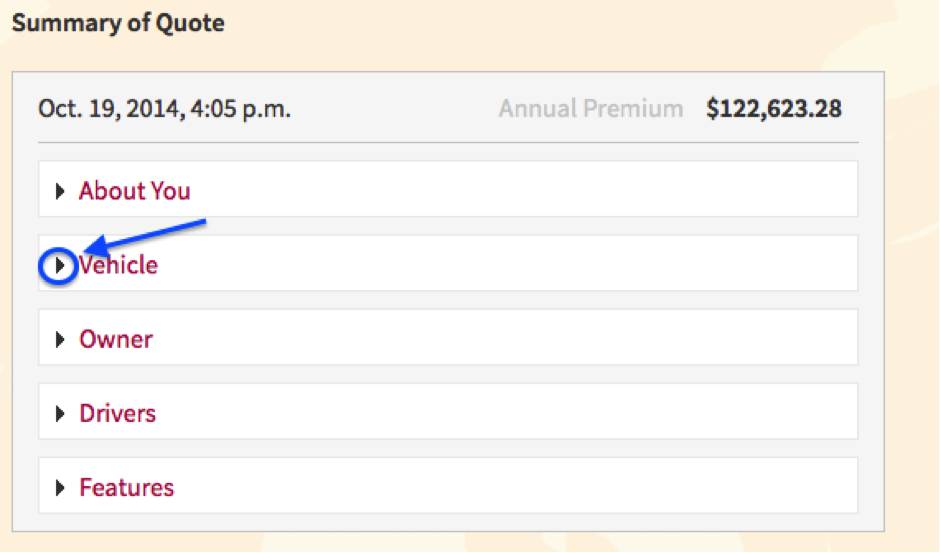
Task: Open the Drivers section link
Action: point(118,413)
